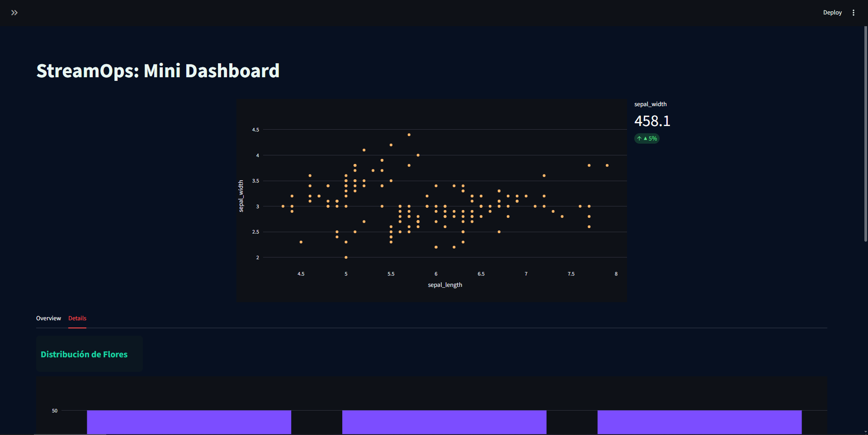This screenshot has width=868, height=435.
Task: Click the Deploy button
Action: coord(832,12)
